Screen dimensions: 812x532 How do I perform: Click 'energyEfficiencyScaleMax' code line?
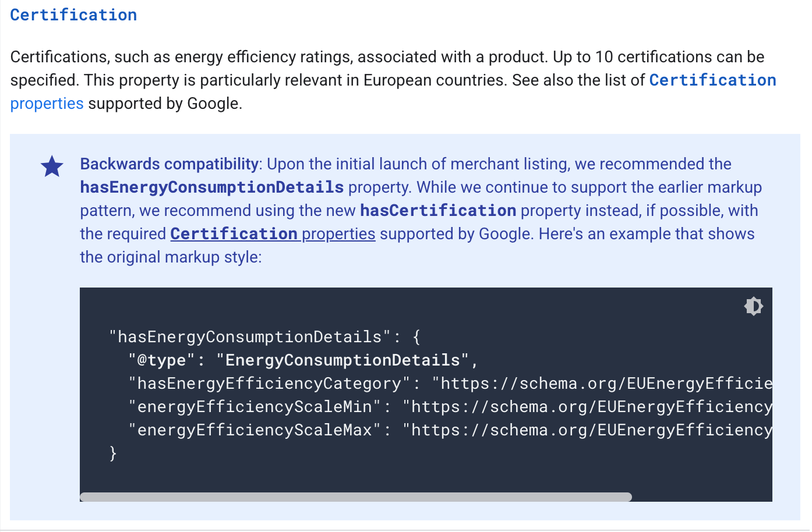coord(450,430)
